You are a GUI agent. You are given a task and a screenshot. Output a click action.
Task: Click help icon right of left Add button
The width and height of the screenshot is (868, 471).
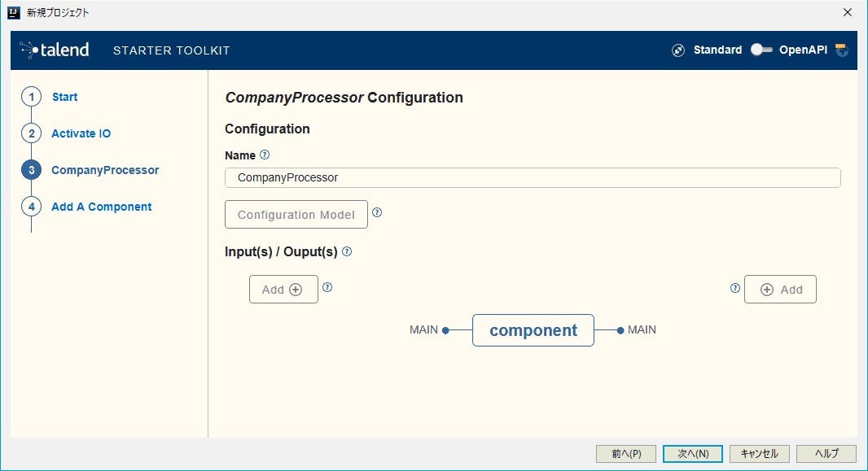tap(327, 287)
